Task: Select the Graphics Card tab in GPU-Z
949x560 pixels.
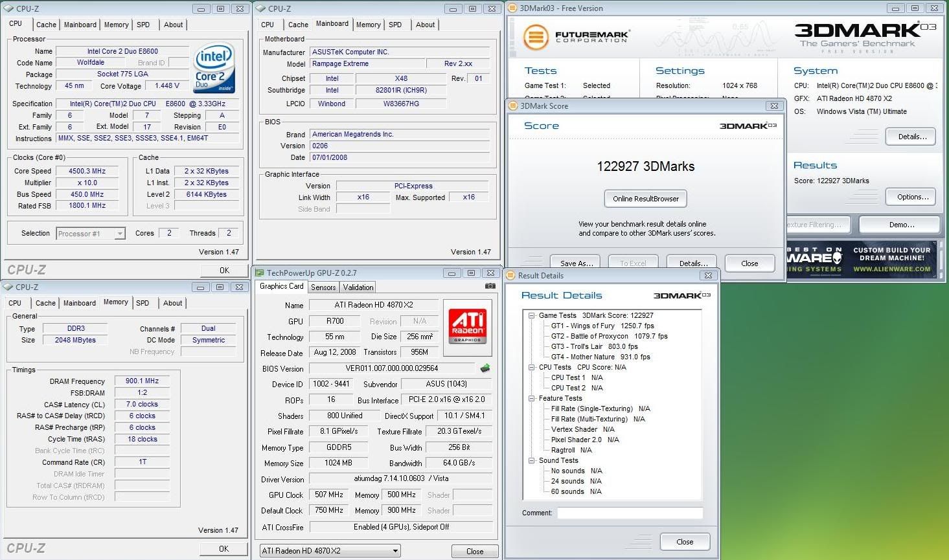Action: 281,286
